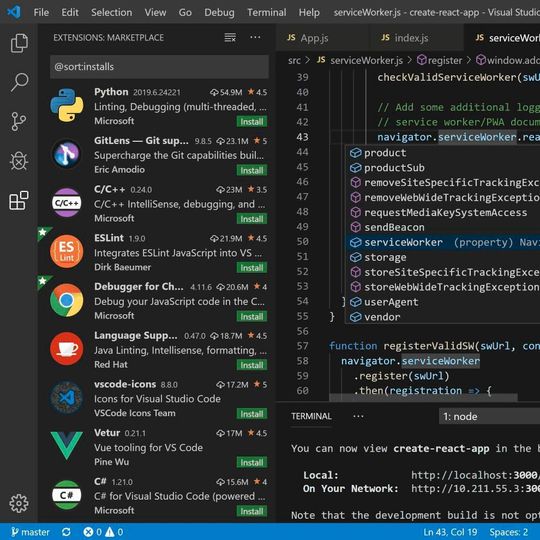
Task: Click the warnings triangle in status bar
Action: tap(110, 532)
